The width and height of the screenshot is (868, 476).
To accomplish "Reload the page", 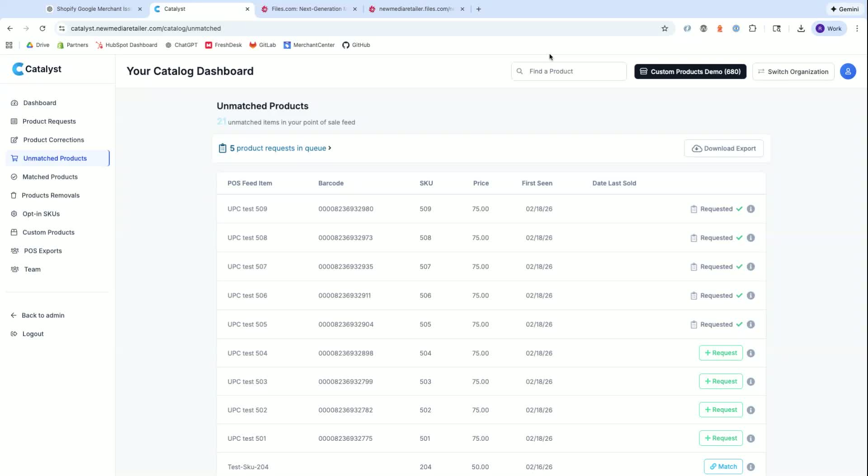I will 42,28.
